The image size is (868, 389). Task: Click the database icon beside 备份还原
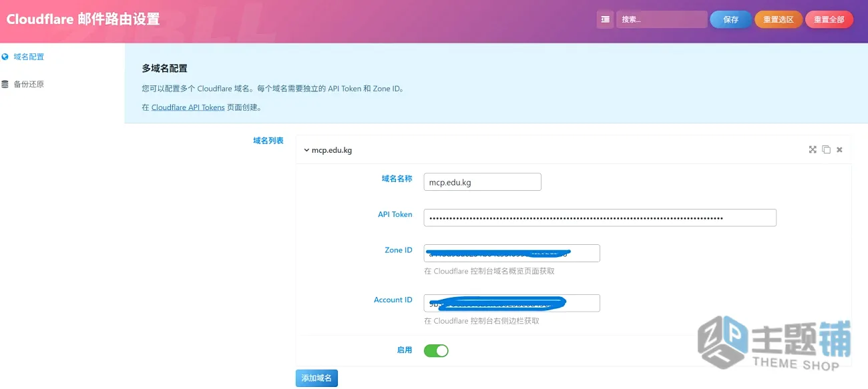pyautogui.click(x=5, y=84)
